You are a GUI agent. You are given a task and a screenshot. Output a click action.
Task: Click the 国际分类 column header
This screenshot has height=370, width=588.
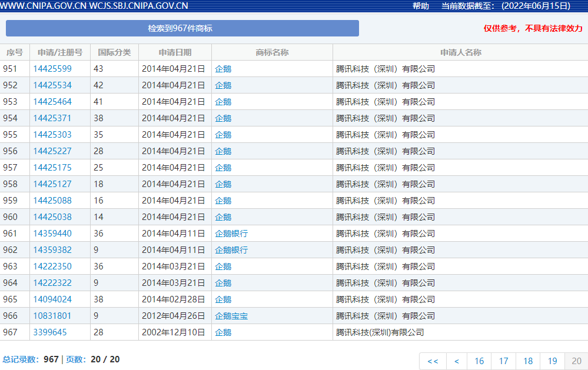click(x=114, y=52)
